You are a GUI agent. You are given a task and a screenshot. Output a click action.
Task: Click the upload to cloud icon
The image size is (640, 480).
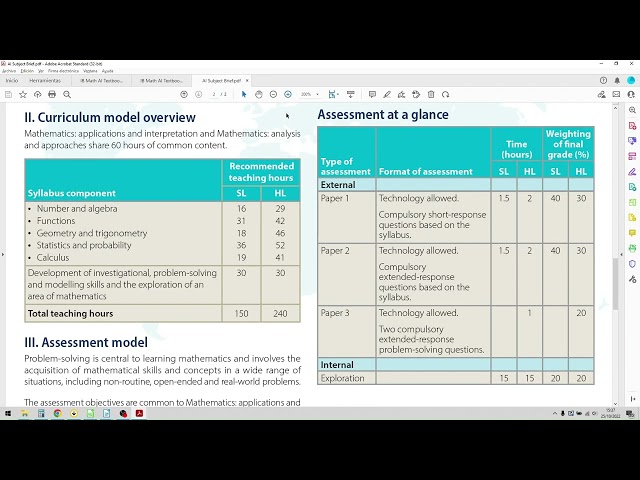[38, 95]
